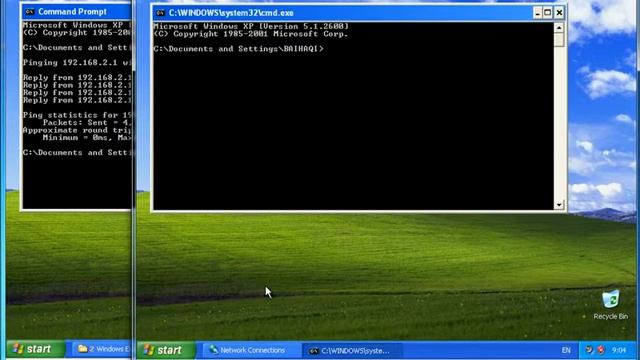Click 'Packets: Sent = 4' line in Command Prompt
Image resolution: width=640 pixels, height=360 pixels.
[x=87, y=123]
